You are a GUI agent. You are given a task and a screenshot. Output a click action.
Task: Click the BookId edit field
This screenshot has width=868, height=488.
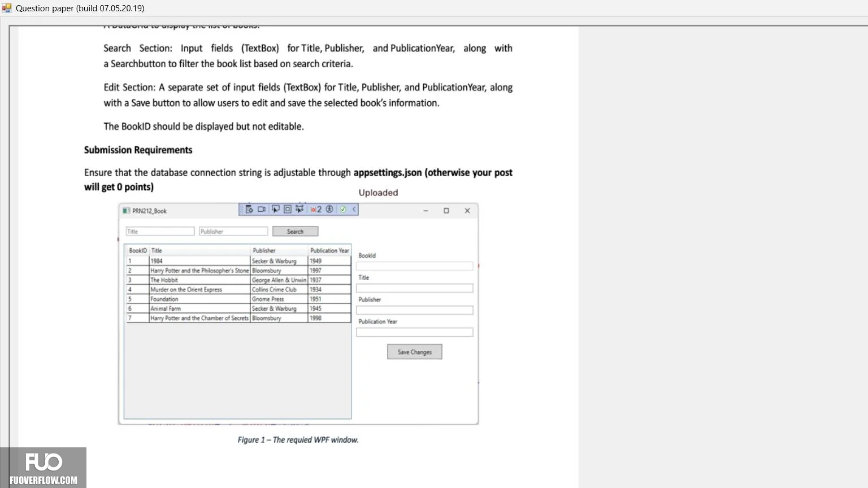pyautogui.click(x=415, y=266)
